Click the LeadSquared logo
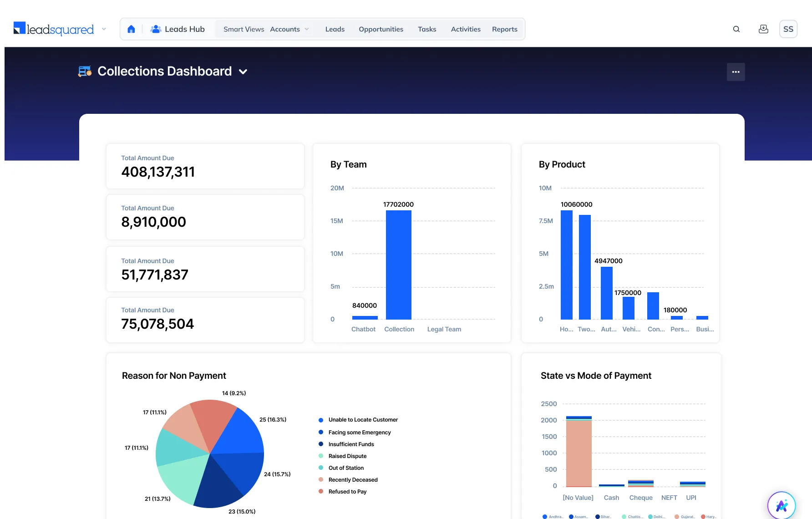The height and width of the screenshot is (519, 812). pyautogui.click(x=54, y=29)
